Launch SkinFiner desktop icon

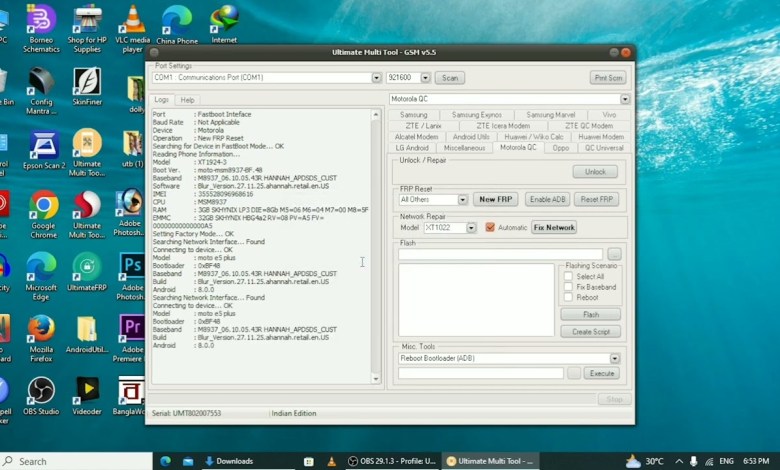tap(87, 87)
